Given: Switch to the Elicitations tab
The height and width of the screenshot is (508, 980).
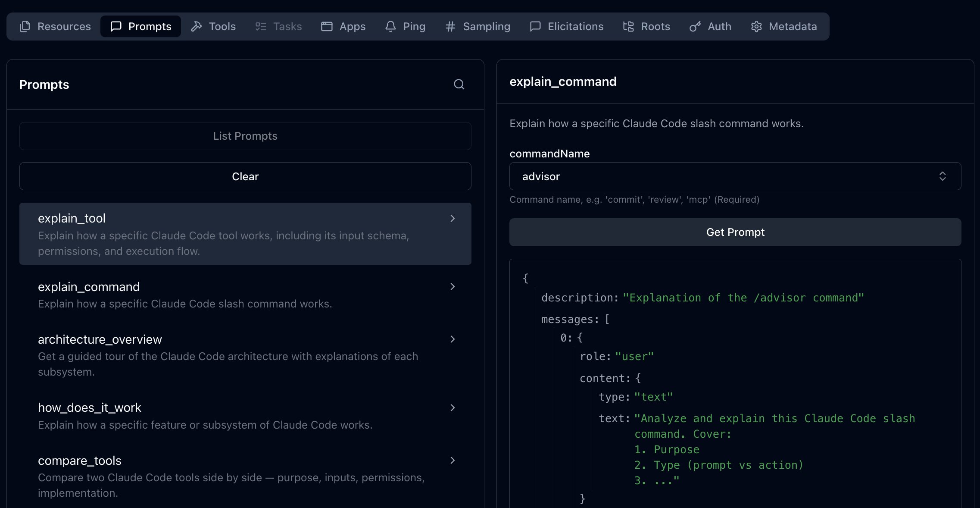Looking at the screenshot, I should 567,27.
